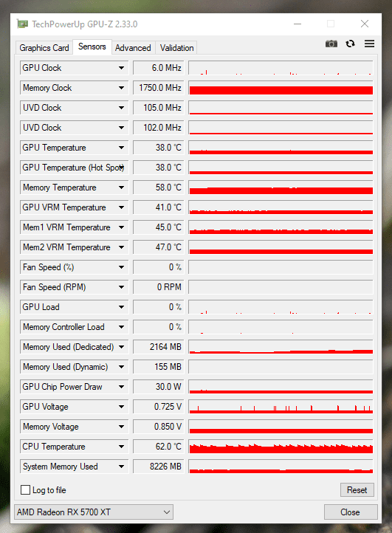Expand the GPU Temperature (Hot Spot) dropdown
The height and width of the screenshot is (533, 392).
(121, 168)
